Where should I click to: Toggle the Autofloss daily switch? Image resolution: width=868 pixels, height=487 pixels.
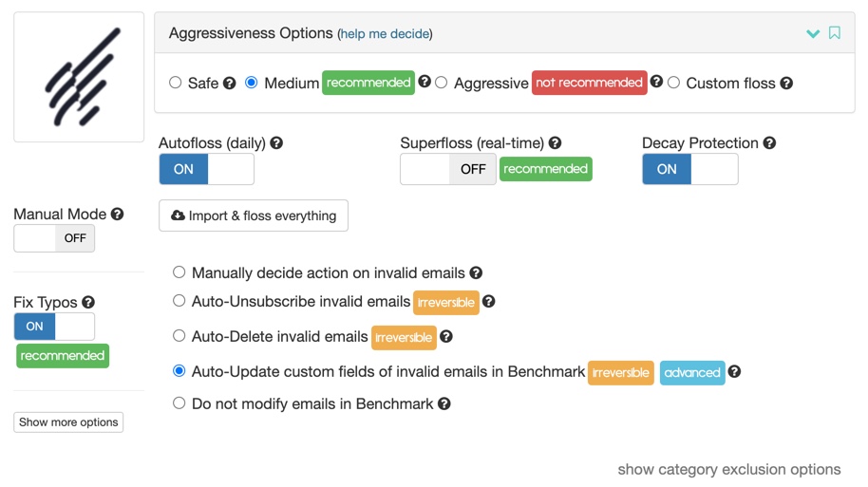206,169
